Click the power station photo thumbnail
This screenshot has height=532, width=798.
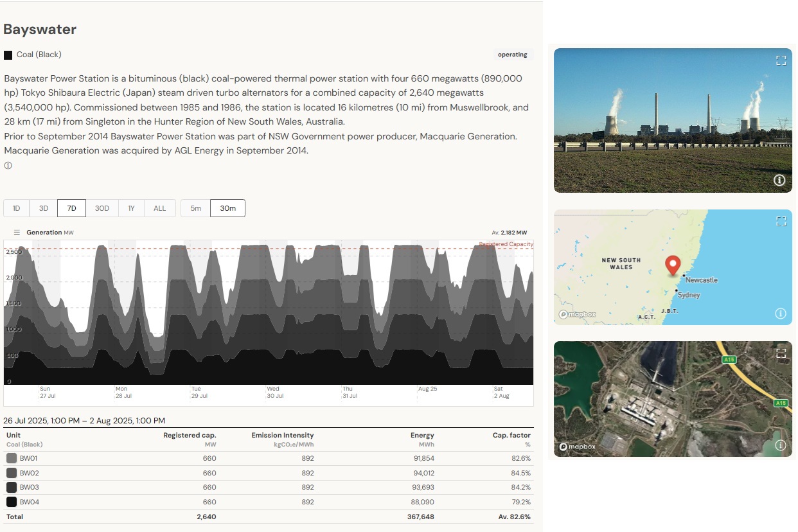pyautogui.click(x=672, y=120)
